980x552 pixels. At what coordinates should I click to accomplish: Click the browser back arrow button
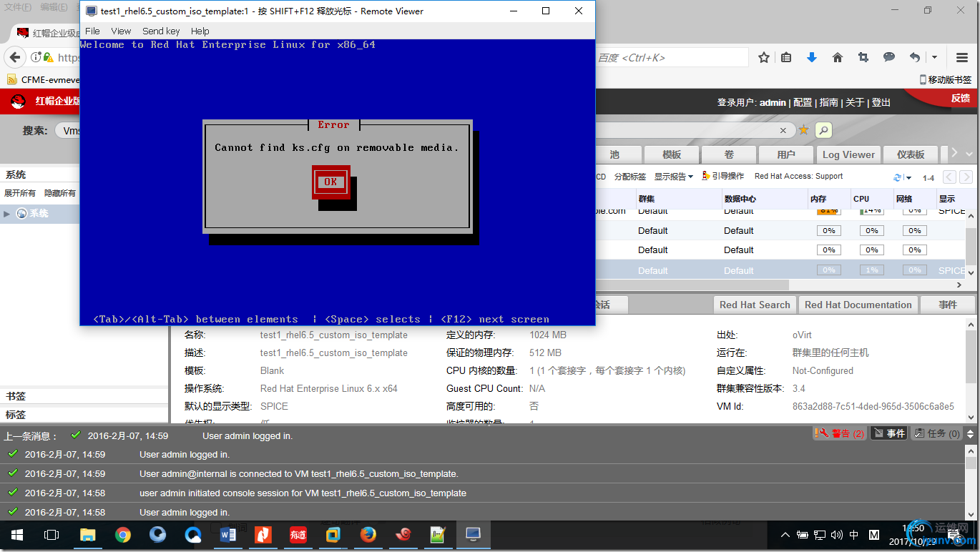point(15,58)
